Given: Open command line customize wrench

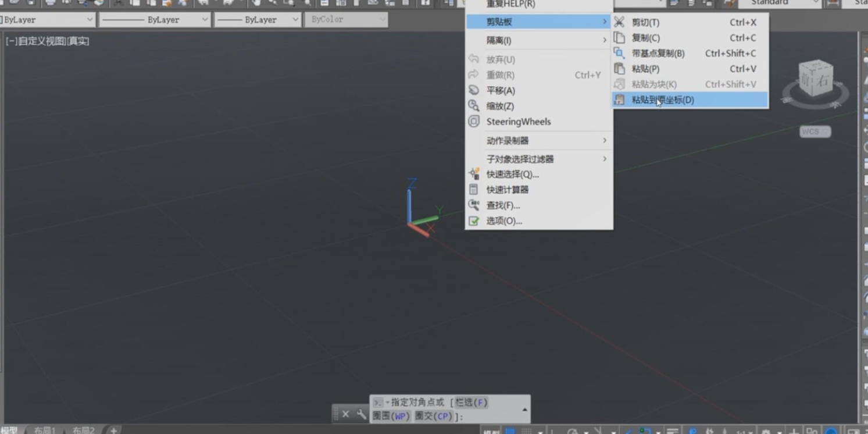Looking at the screenshot, I should tap(361, 414).
